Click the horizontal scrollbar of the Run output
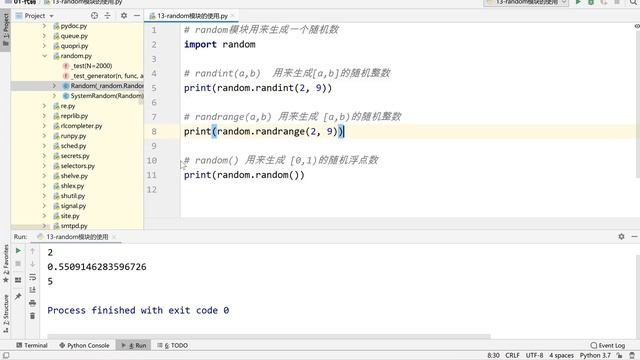 coord(269,337)
